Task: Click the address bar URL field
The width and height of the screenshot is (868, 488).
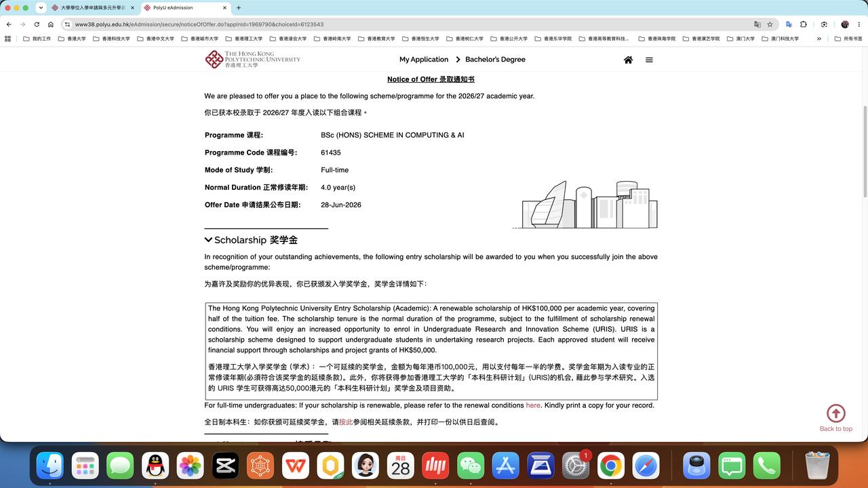Action: (x=407, y=24)
